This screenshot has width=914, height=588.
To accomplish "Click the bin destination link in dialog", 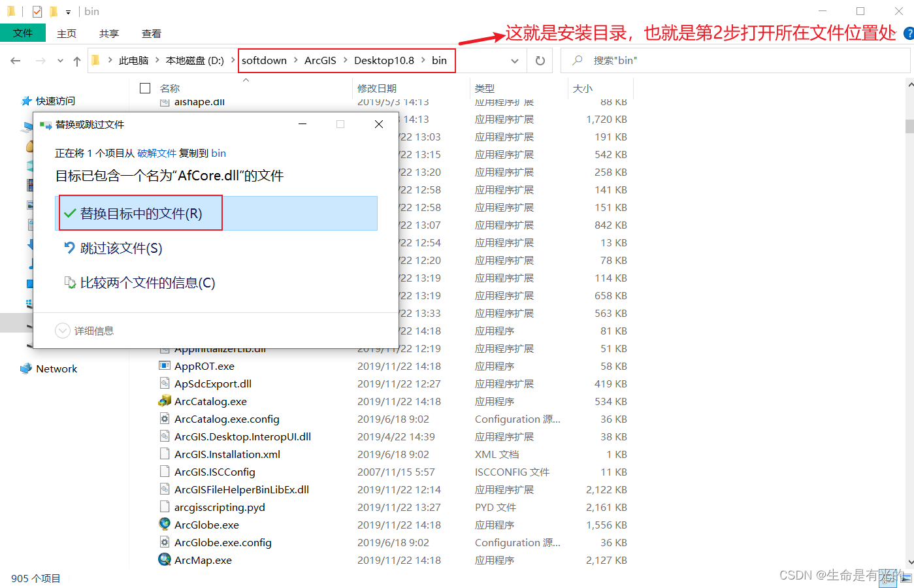I will [219, 153].
